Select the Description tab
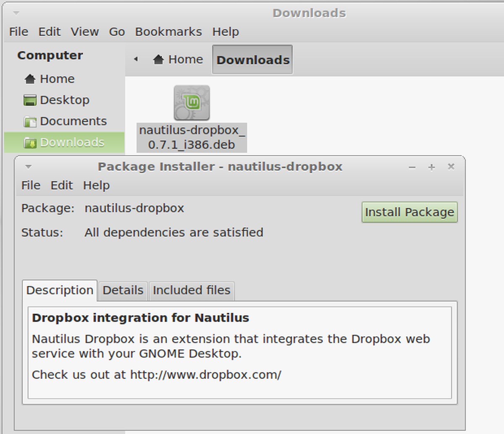Viewport: 504px width, 434px height. pyautogui.click(x=60, y=290)
